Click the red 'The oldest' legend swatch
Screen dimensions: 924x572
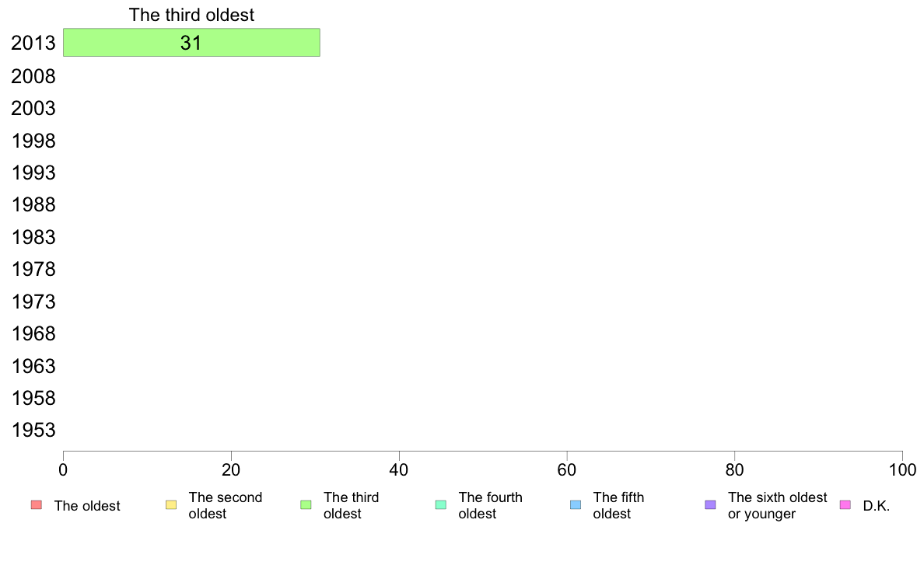coord(37,505)
